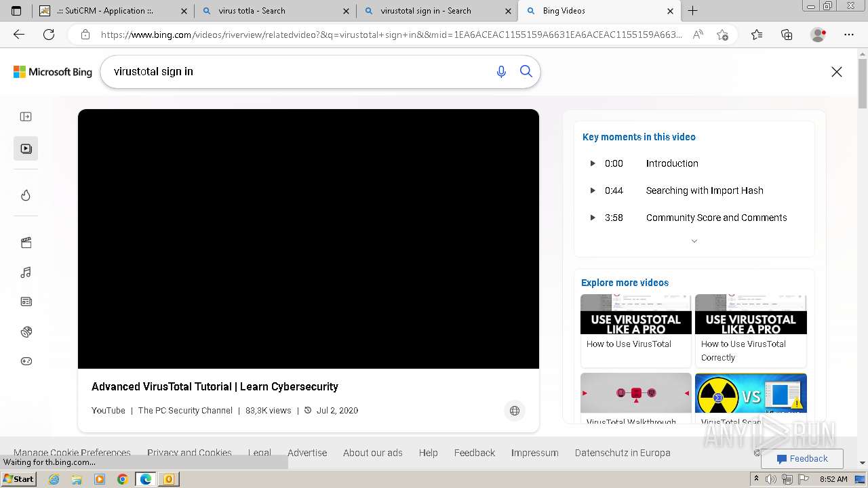Play key moment 0:44 Searching with Import Hash
The height and width of the screenshot is (488, 868).
[x=694, y=190]
